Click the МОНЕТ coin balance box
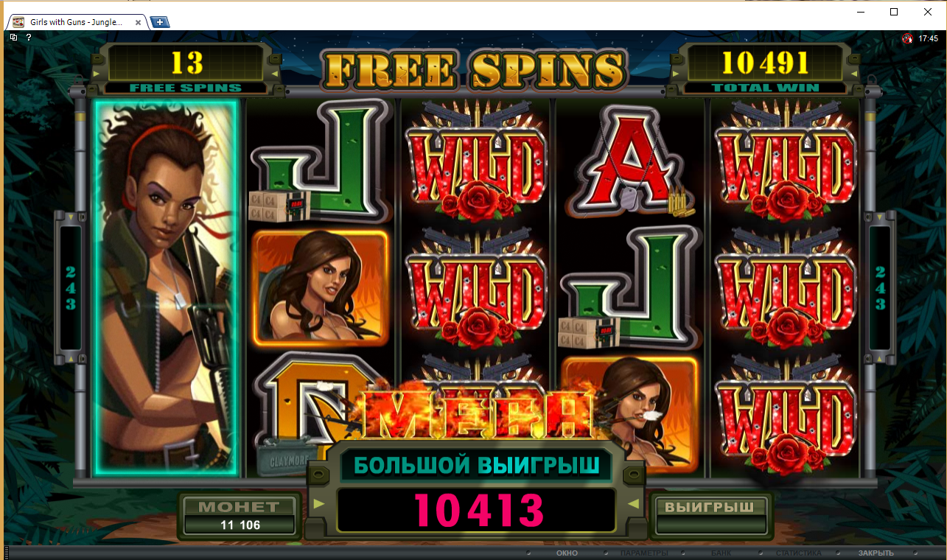947x560 pixels. [240, 515]
